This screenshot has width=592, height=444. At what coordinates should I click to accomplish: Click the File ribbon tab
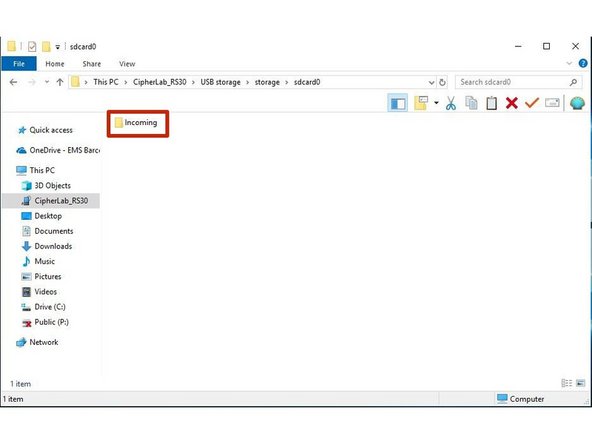click(19, 64)
